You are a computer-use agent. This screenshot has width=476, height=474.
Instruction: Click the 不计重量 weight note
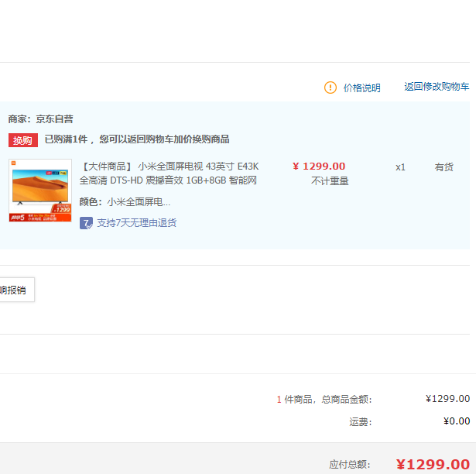click(x=330, y=181)
